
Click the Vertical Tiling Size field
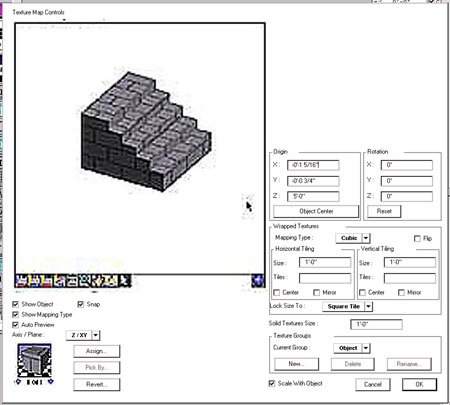(410, 262)
